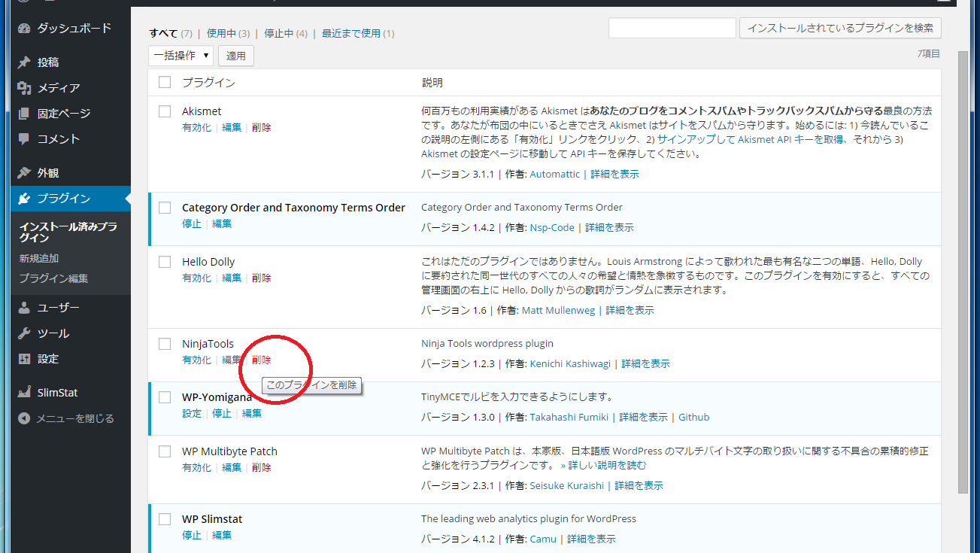Edit Hello Dolly via 編集 link

pos(232,278)
